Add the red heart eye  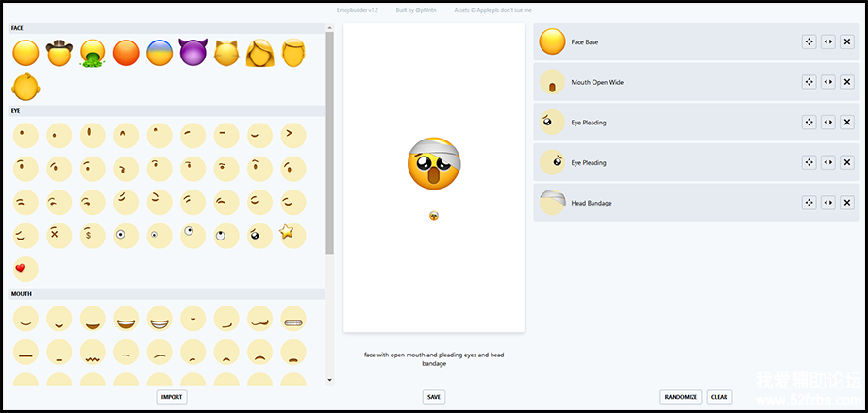(x=25, y=270)
